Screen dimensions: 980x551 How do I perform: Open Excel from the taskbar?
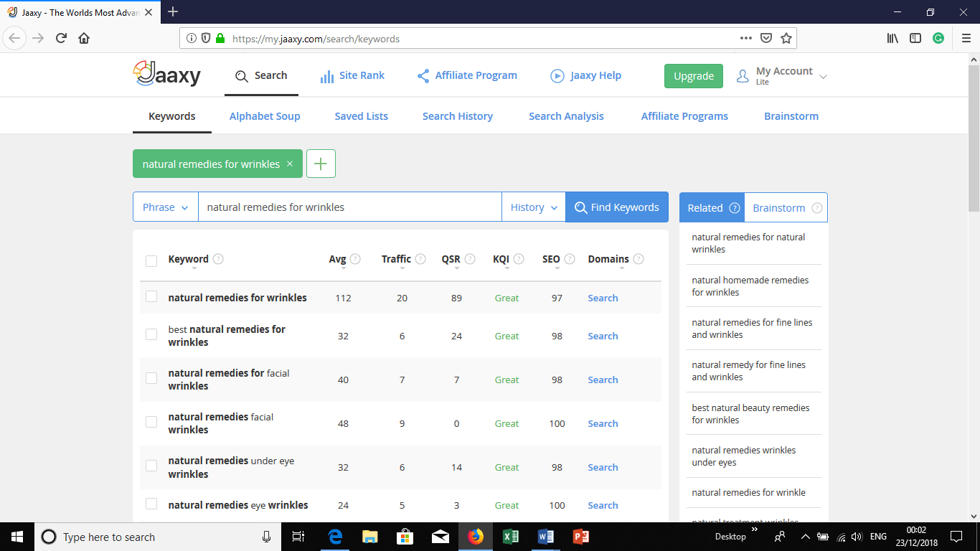(511, 537)
